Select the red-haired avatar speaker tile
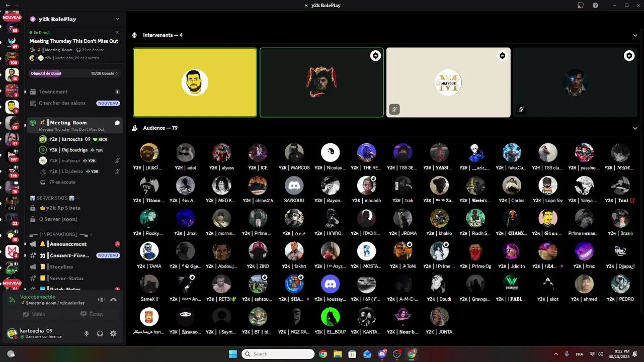Screen dimensions: 644x362 (x=321, y=82)
